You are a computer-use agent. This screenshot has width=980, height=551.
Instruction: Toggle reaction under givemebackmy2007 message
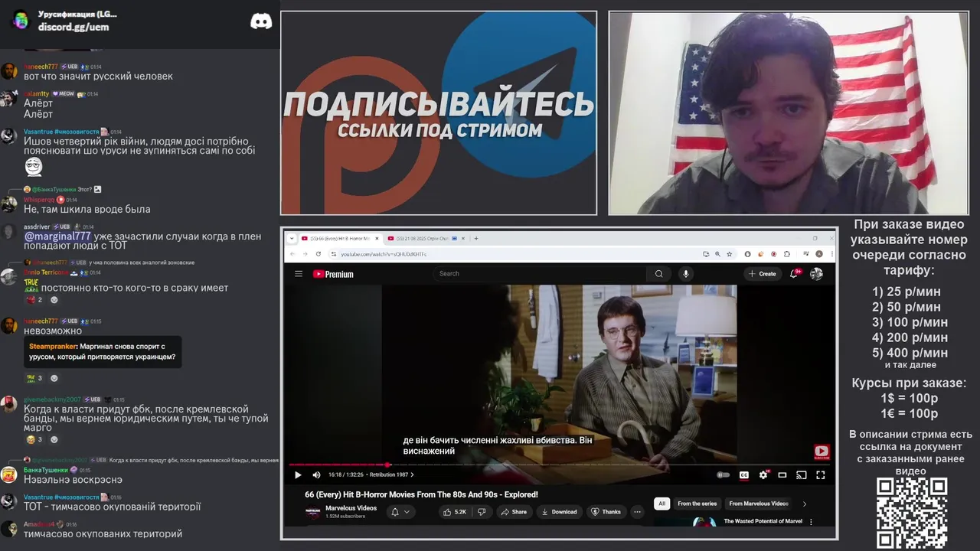point(35,439)
